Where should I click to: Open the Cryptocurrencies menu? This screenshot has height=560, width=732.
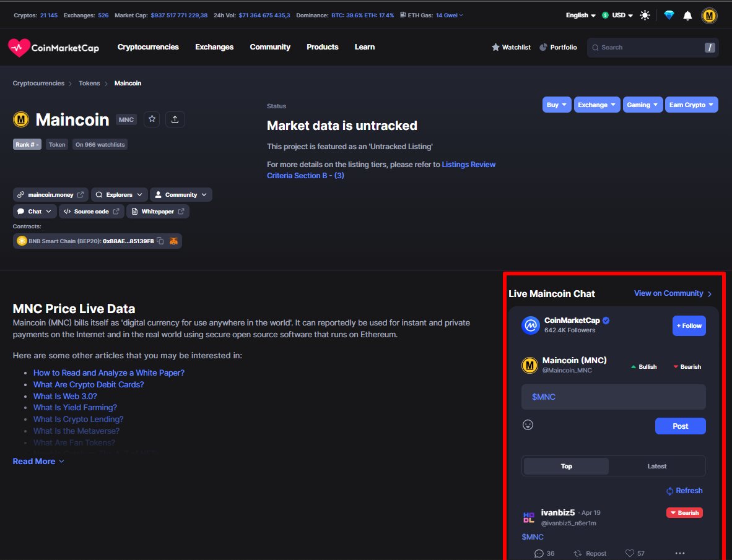(148, 47)
